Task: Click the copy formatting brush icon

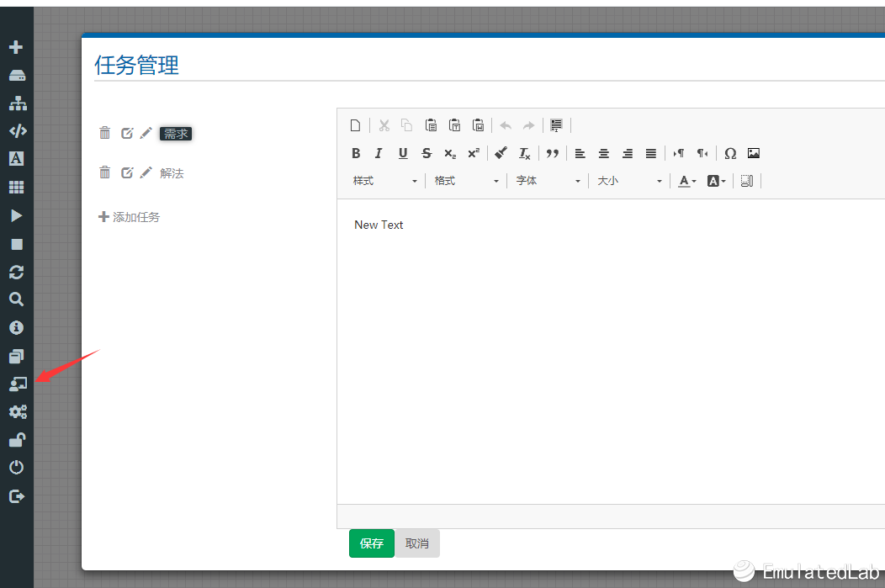Action: (x=501, y=153)
